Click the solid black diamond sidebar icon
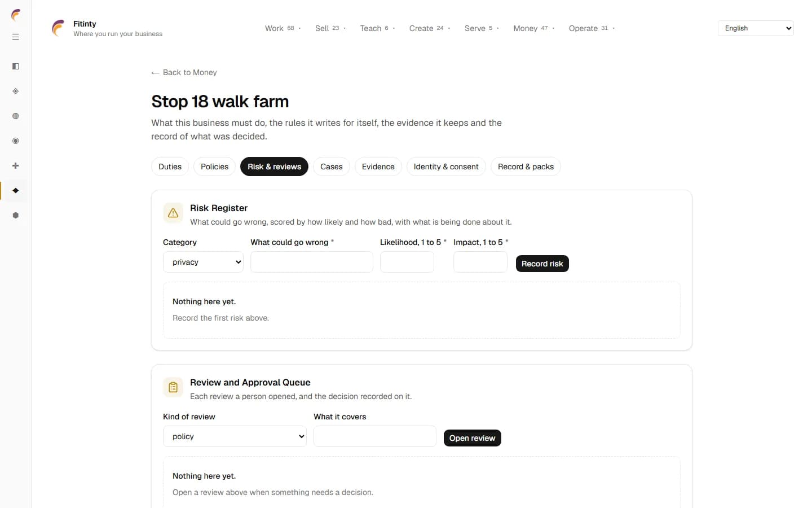The height and width of the screenshot is (508, 812). pos(16,191)
